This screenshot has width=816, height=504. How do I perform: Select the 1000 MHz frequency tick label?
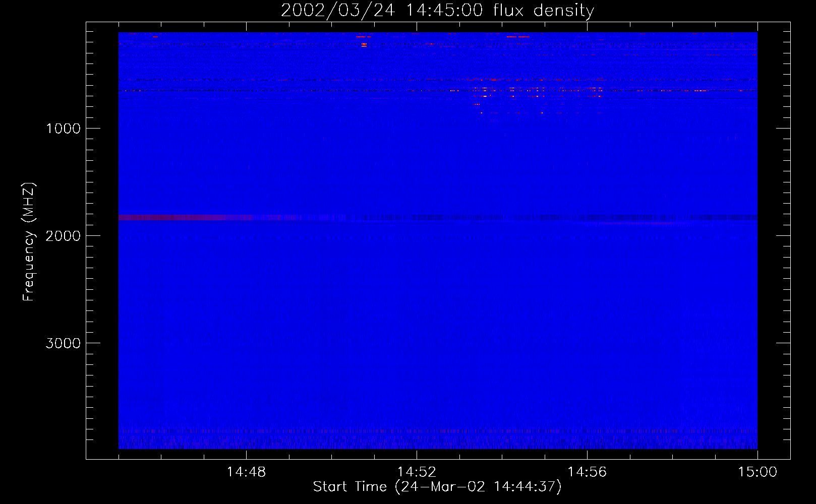click(x=63, y=129)
